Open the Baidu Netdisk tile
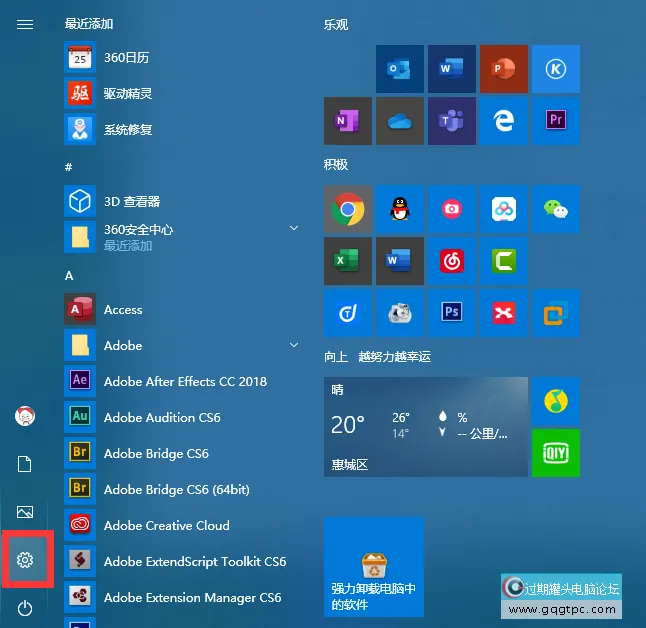 point(503,209)
